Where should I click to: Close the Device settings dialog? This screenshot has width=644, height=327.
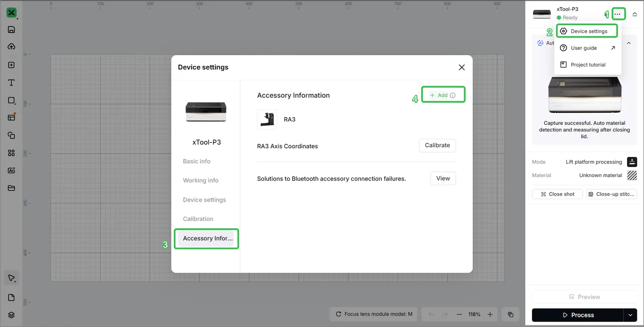click(462, 67)
